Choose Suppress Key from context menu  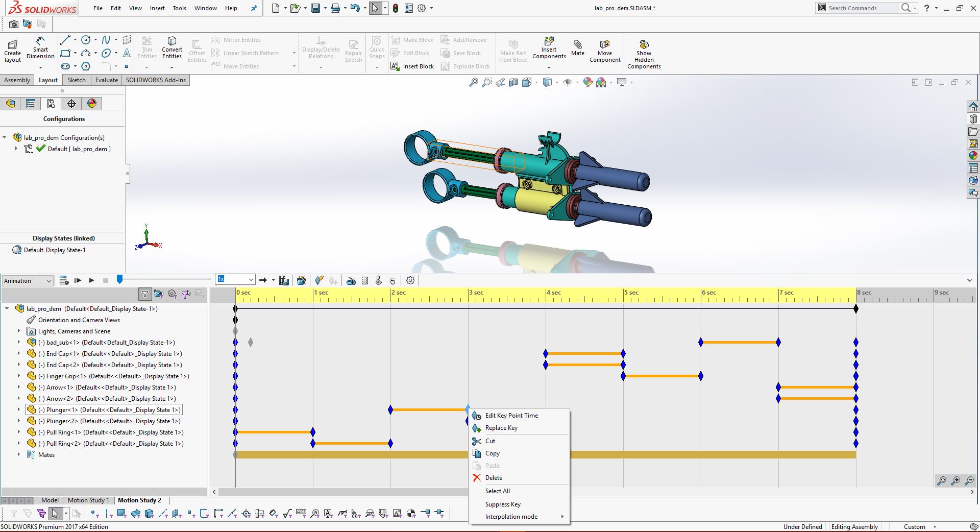(519, 504)
